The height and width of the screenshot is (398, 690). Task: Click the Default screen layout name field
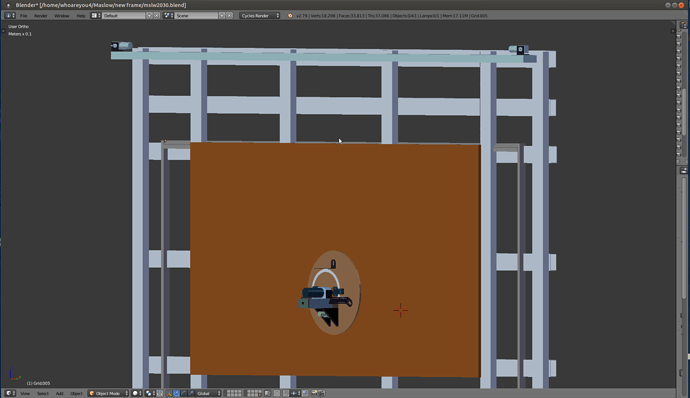point(124,15)
